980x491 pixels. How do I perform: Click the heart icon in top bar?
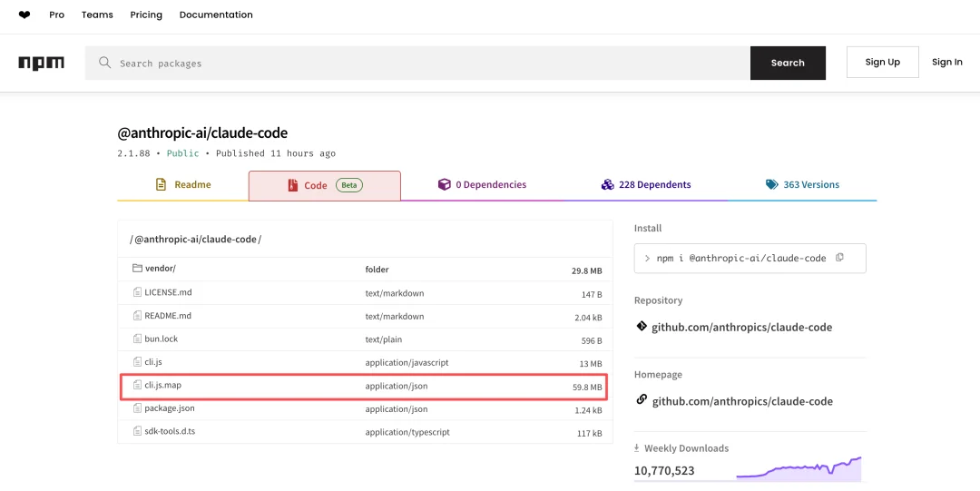click(x=24, y=15)
